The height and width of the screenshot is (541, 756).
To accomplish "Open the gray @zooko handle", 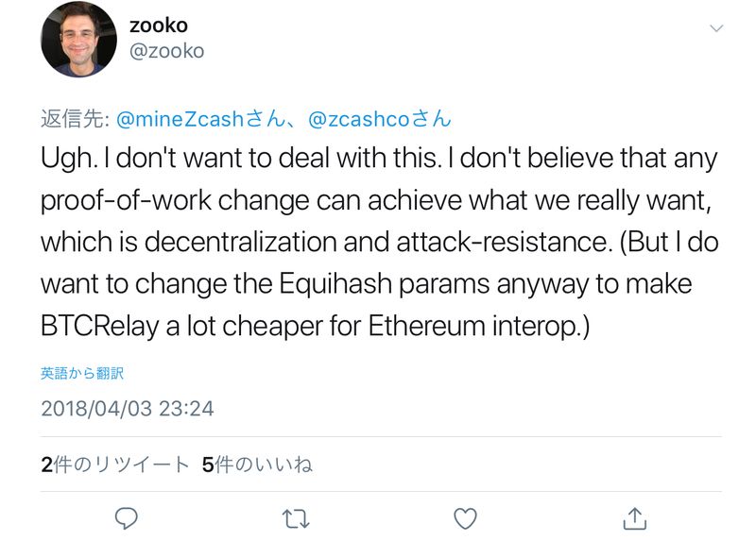I will click(x=166, y=51).
